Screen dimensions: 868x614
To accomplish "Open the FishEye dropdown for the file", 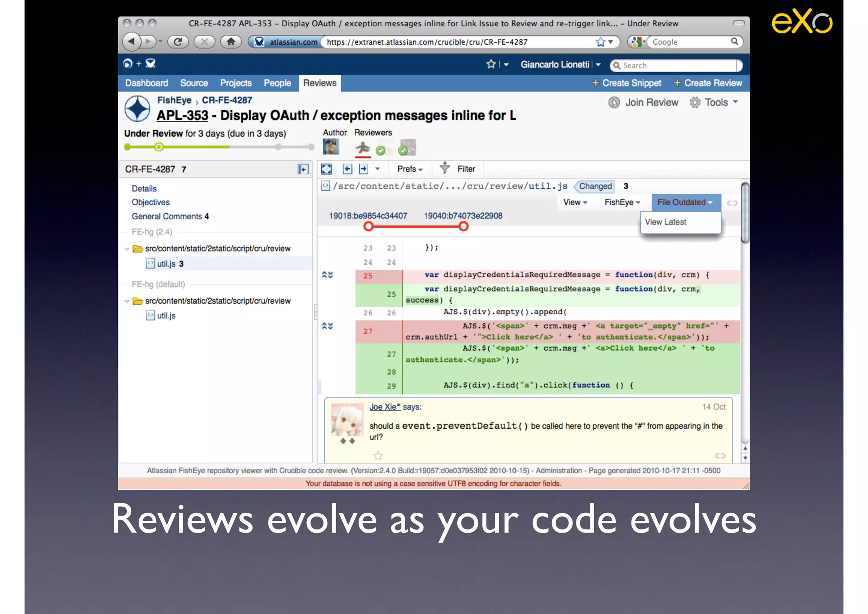I will pyautogui.click(x=622, y=202).
